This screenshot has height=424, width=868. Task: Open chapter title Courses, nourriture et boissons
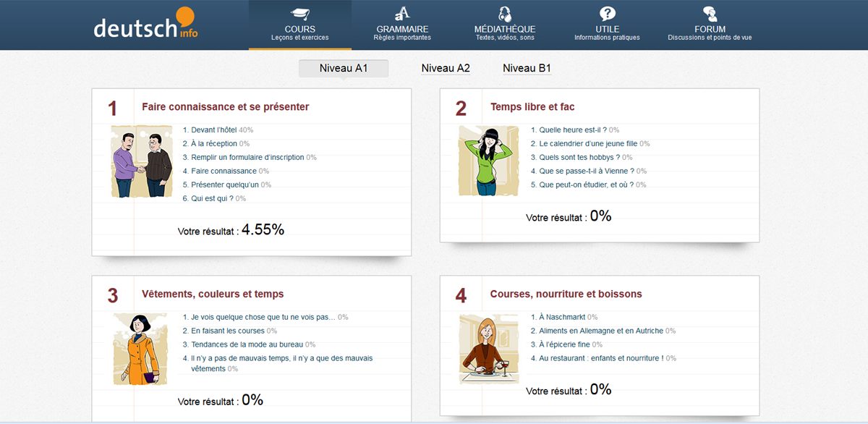566,294
